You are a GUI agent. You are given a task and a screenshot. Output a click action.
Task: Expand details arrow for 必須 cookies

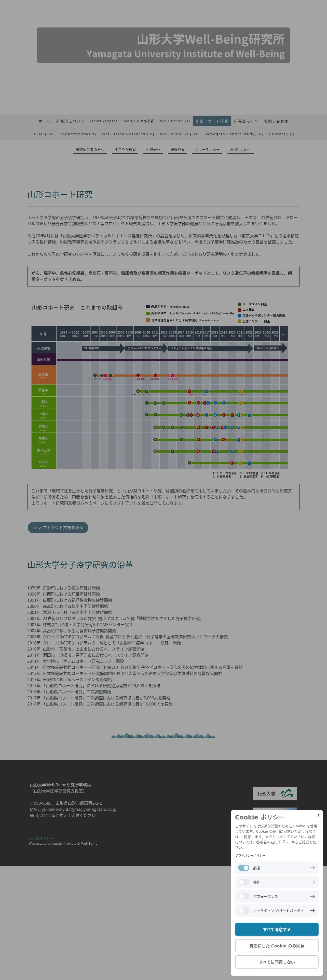312,868
